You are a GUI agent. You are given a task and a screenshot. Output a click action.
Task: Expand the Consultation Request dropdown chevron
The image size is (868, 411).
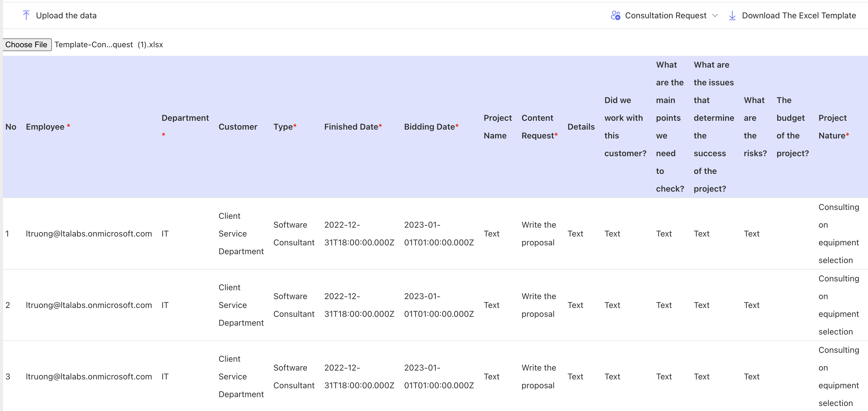click(x=715, y=15)
